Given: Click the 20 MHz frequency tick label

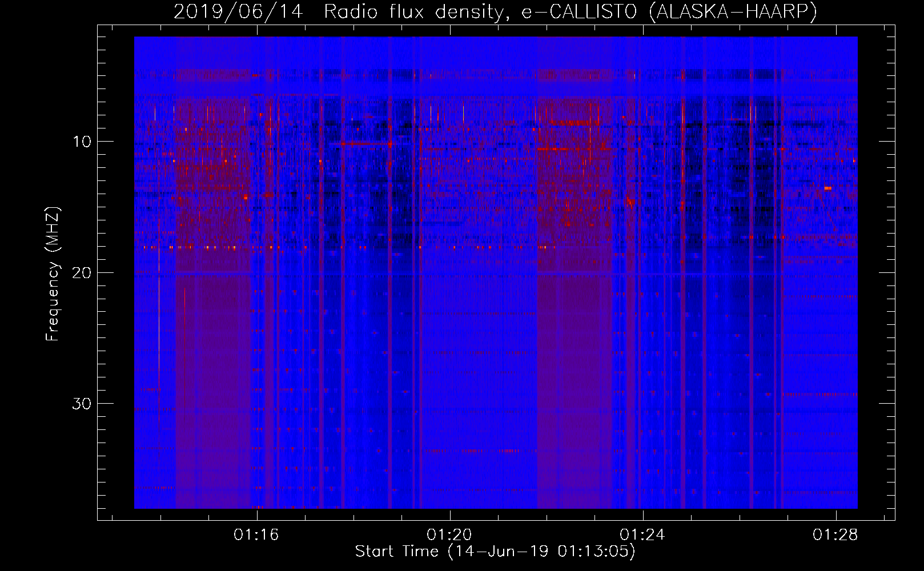Looking at the screenshot, I should click(x=82, y=273).
